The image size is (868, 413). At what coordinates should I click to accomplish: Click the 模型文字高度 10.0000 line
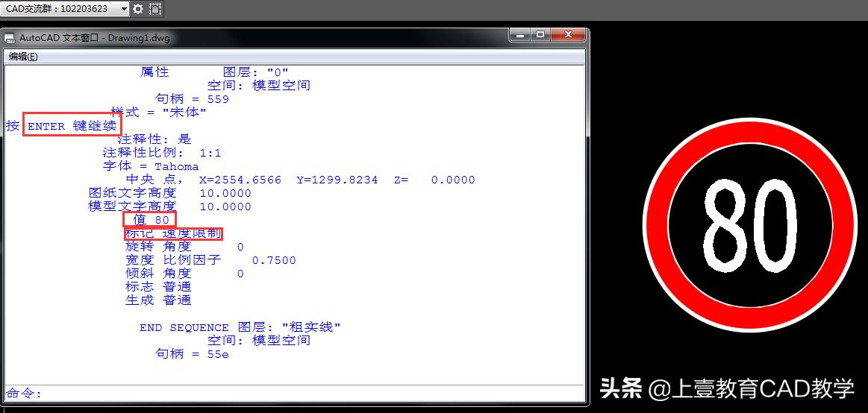(x=170, y=206)
